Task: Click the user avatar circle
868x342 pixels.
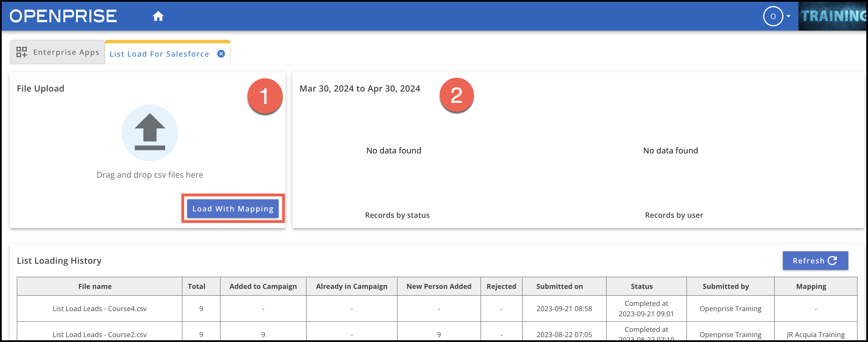Action: 773,16
